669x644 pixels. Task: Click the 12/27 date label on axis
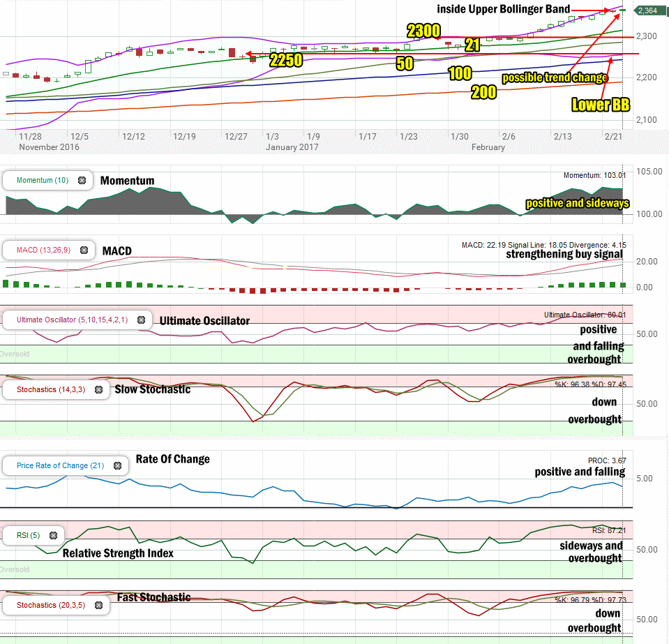[x=236, y=137]
